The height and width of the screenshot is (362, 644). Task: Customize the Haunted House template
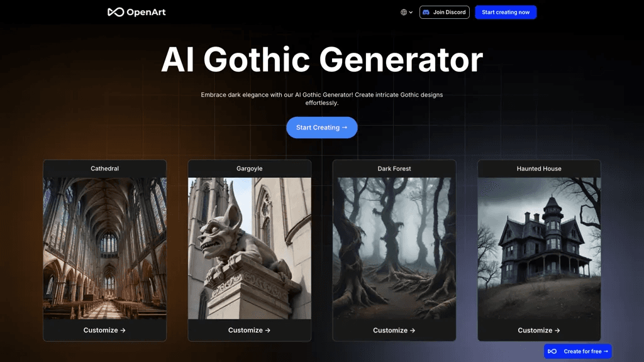point(539,331)
